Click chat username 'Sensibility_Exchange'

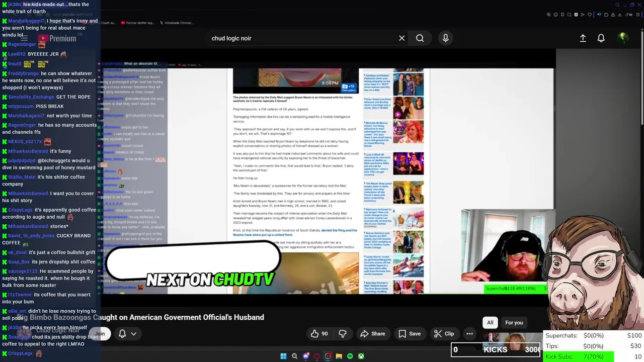31,97
